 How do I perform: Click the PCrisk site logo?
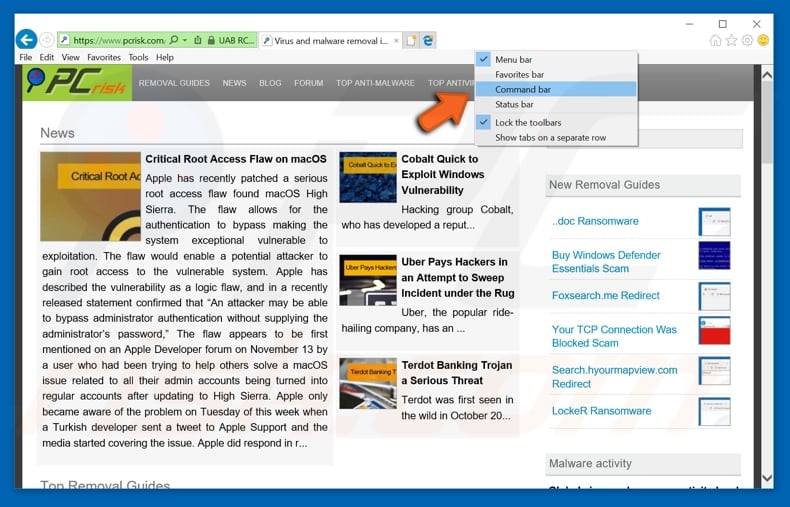(77, 83)
